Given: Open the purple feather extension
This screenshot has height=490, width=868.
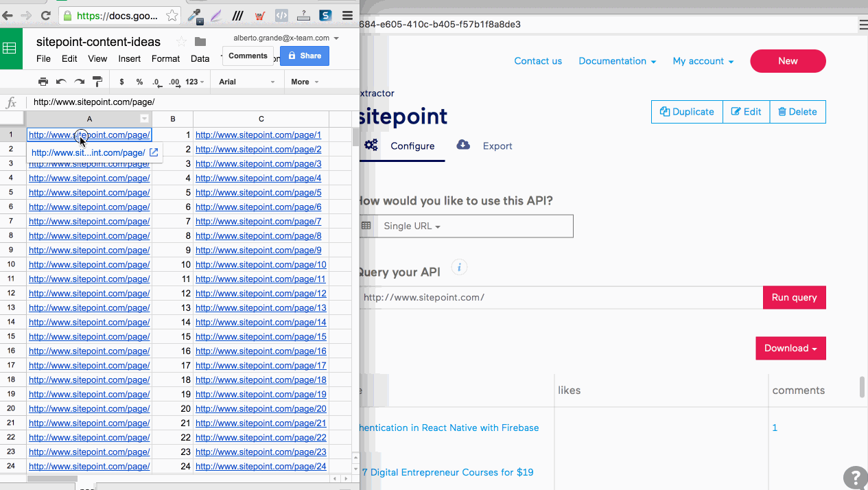Looking at the screenshot, I should coord(216,15).
